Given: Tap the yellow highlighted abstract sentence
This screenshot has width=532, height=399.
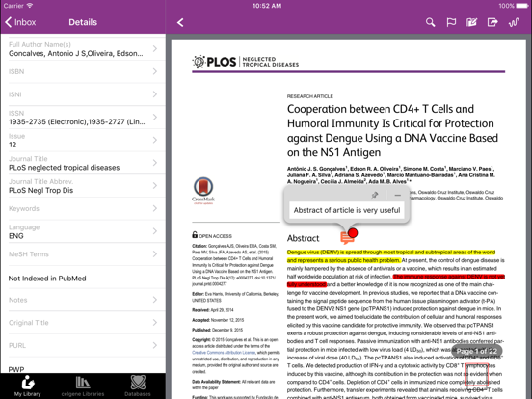Looking at the screenshot, I should (391, 256).
